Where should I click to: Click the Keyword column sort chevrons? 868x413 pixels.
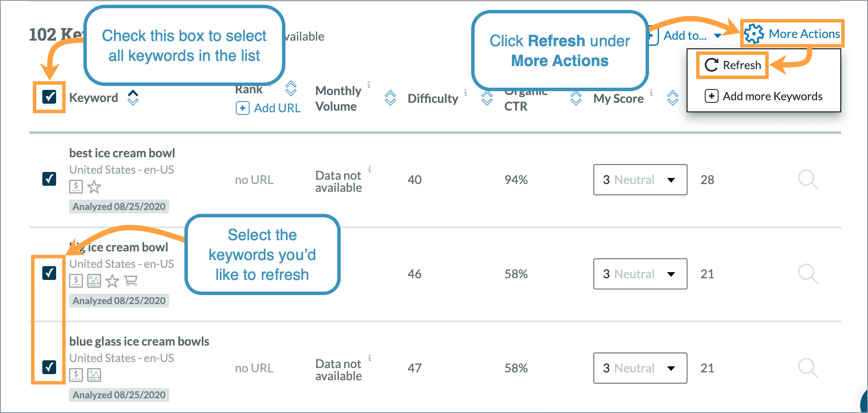(133, 98)
